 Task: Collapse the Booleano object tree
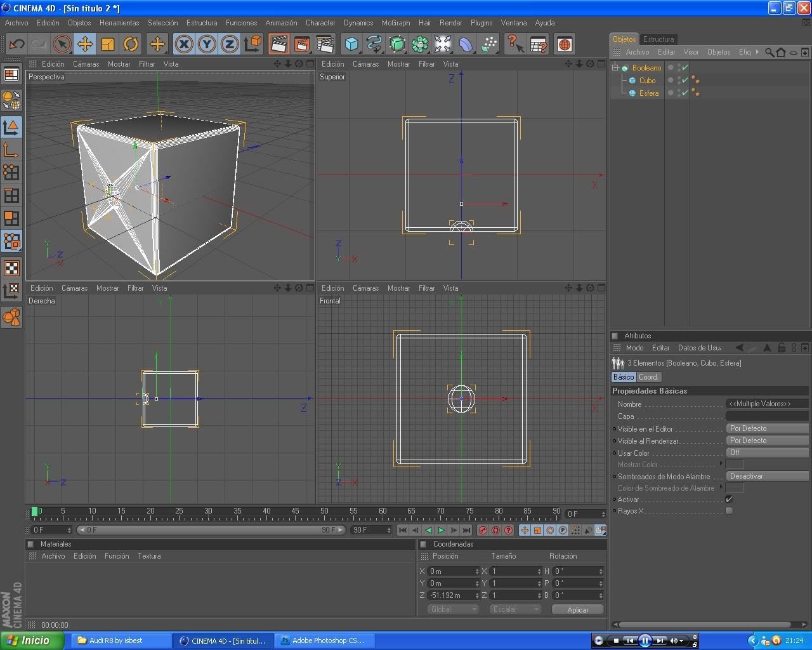[x=615, y=67]
